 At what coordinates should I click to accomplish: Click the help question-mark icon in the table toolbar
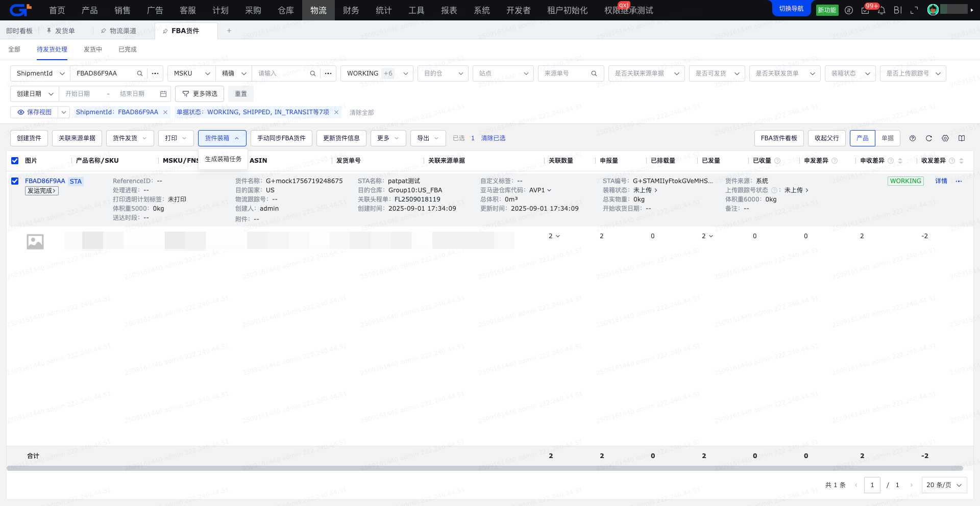[x=913, y=138]
